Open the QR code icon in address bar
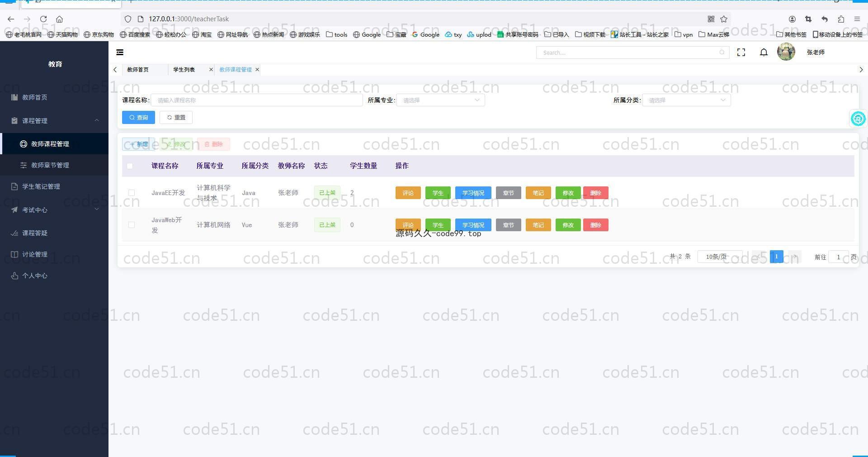 click(711, 19)
